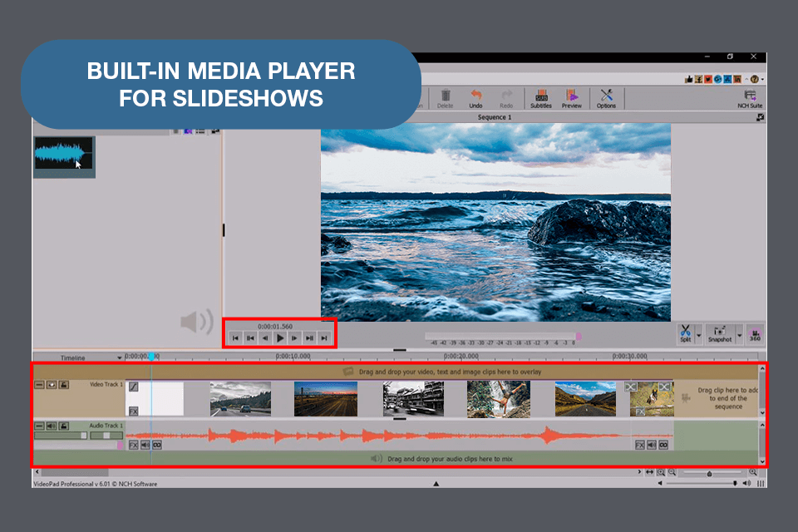
Task: Step back one frame
Action: tap(264, 338)
